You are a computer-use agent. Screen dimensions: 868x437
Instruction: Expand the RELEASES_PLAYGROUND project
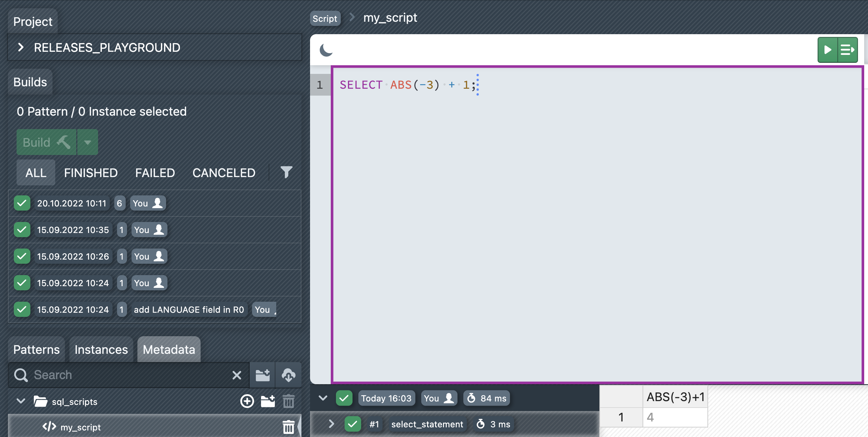point(21,47)
